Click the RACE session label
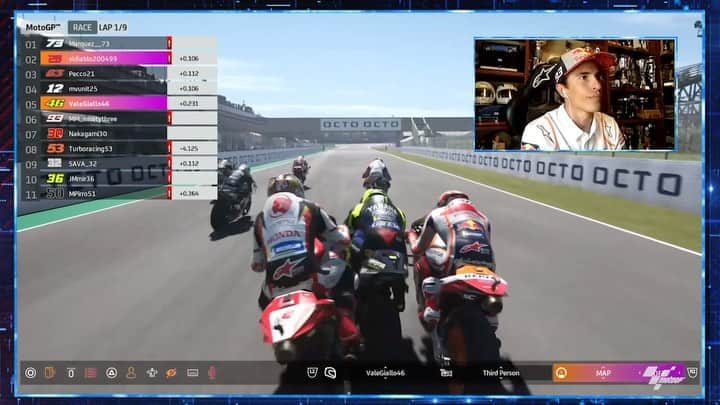 (82, 28)
